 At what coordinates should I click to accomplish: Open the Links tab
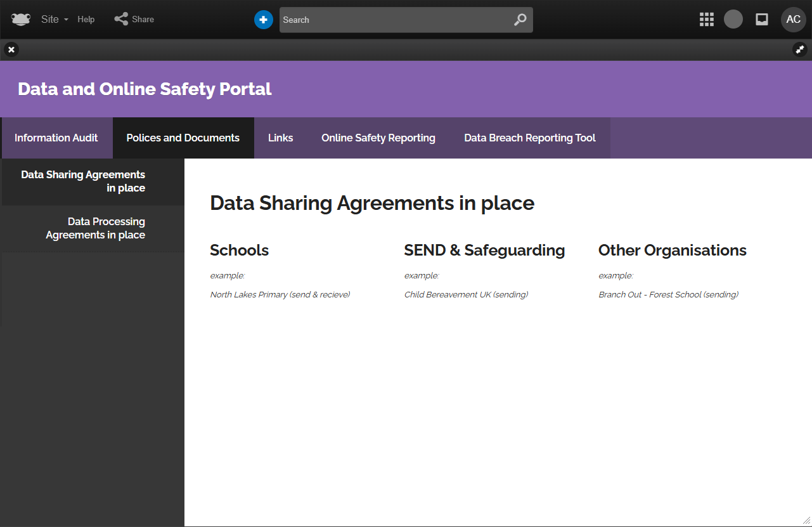(x=280, y=138)
